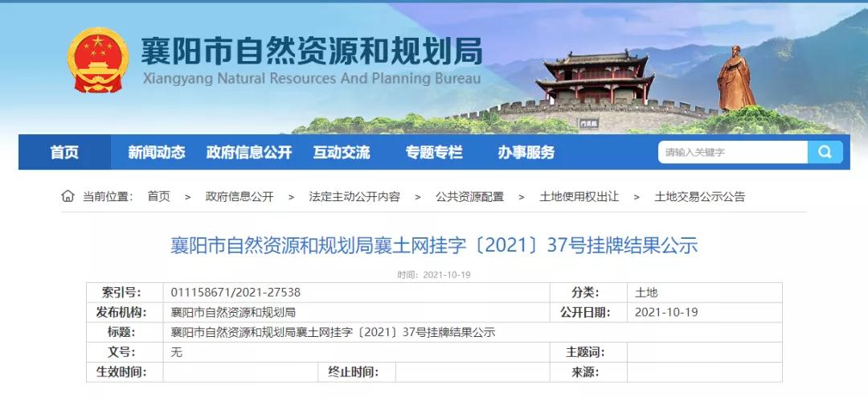Screen dimensions: 868x398
Task: Go to 首页 in the breadcrumb
Action: [159, 196]
